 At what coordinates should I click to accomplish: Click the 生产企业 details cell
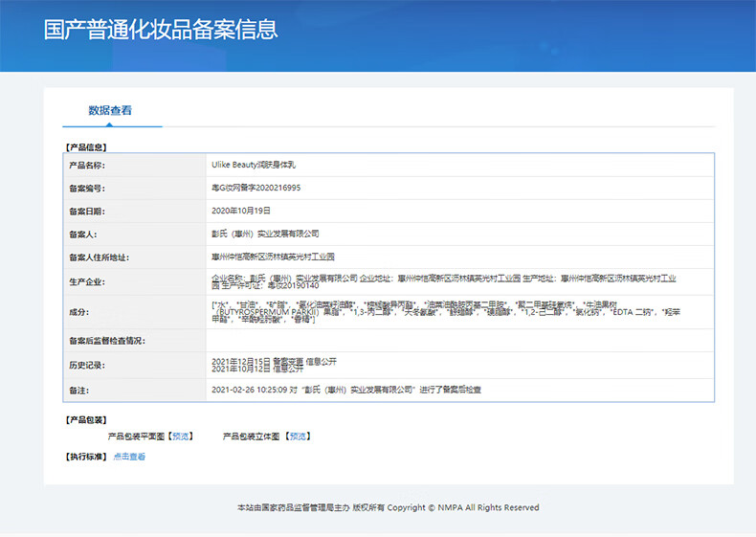[442, 281]
